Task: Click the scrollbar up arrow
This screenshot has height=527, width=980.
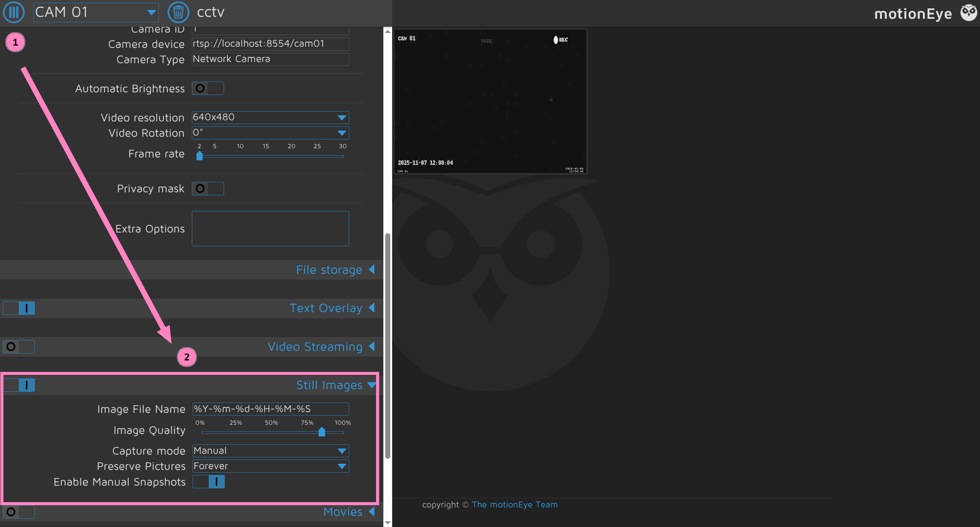Action: click(x=388, y=31)
